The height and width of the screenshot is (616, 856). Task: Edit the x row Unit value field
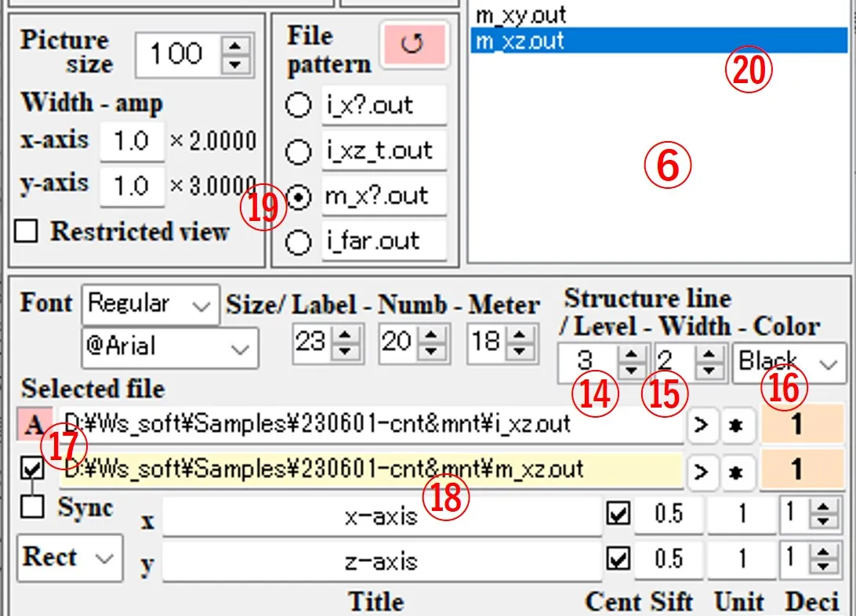pos(742,514)
